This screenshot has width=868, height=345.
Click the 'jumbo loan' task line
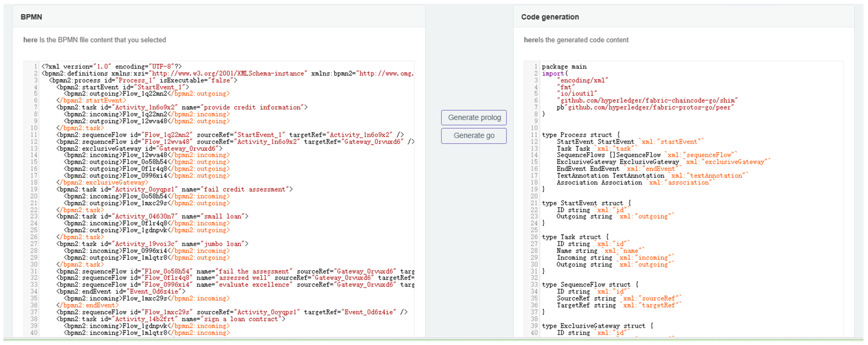click(152, 244)
